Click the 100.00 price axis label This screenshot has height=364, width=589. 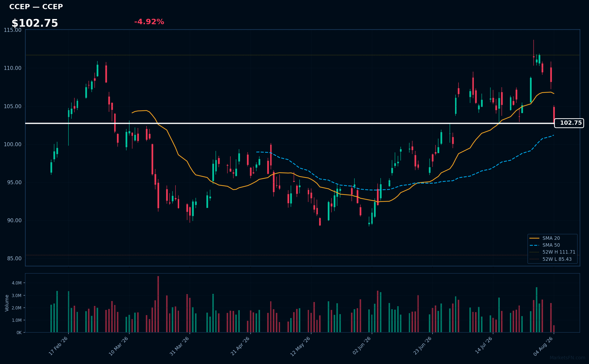point(13,144)
